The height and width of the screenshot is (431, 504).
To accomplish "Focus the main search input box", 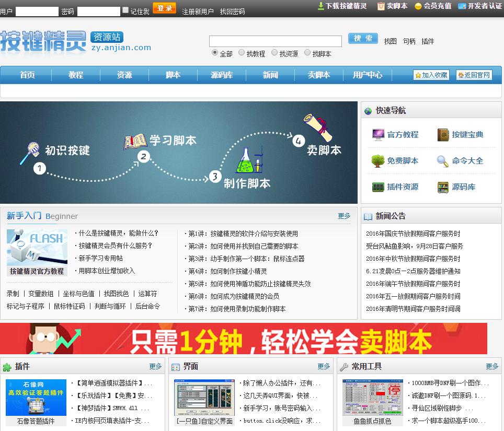I will coord(275,41).
